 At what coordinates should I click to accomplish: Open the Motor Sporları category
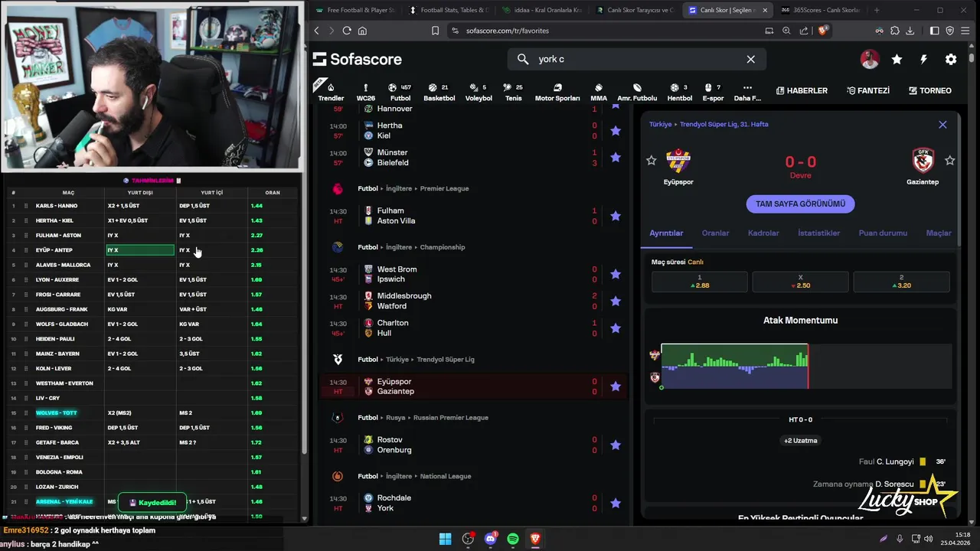tap(557, 93)
